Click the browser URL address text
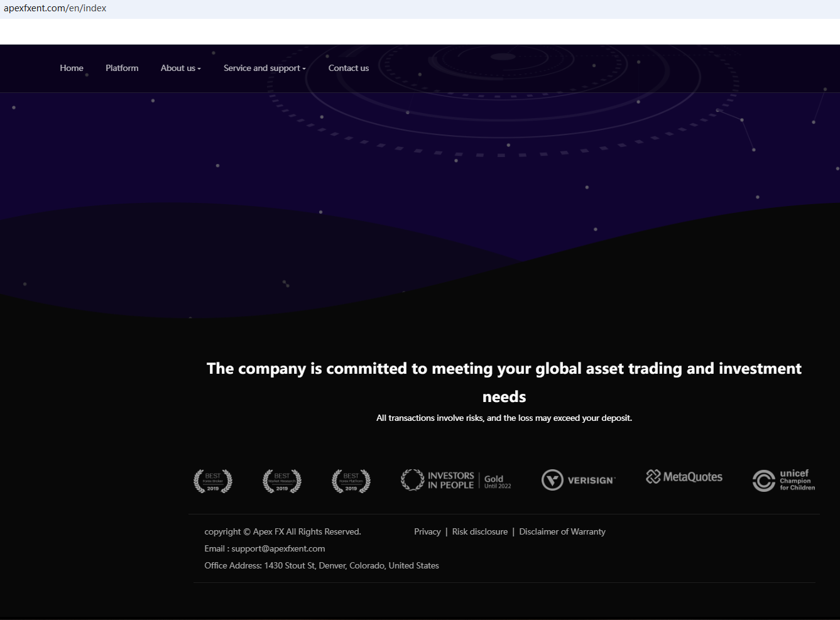The image size is (840, 620). coord(55,8)
